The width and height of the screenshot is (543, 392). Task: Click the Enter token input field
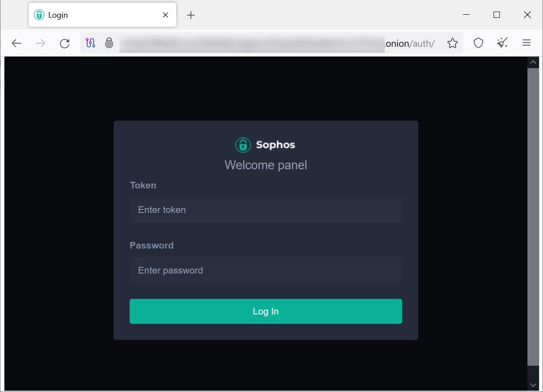click(265, 209)
